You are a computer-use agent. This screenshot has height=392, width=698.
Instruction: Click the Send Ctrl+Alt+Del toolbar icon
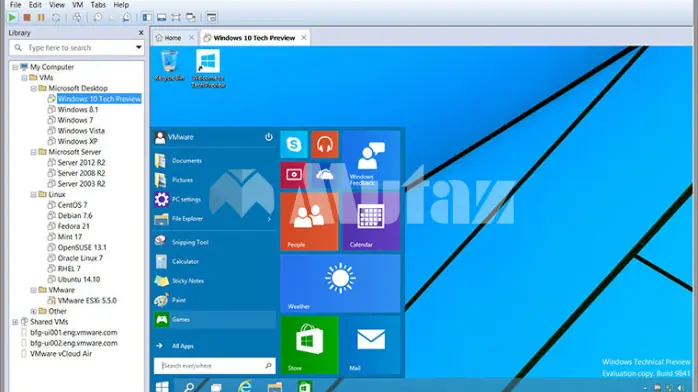pos(77,17)
